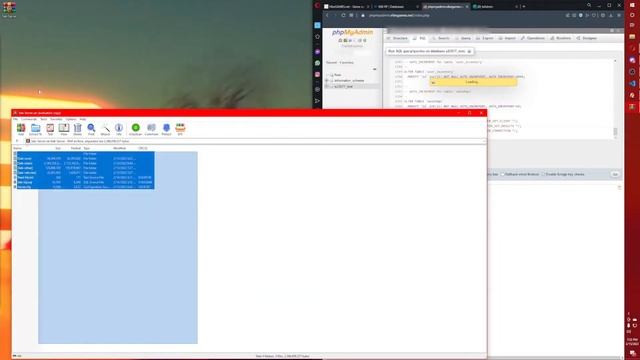Click the SFX icon in WinRAR toolbar
Viewport: 640px width, 360px height.
(x=180, y=129)
